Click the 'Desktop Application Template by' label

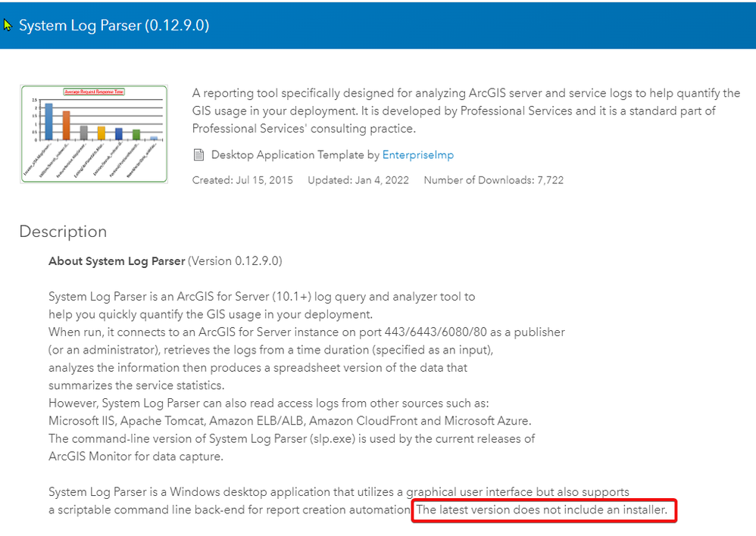pyautogui.click(x=295, y=155)
